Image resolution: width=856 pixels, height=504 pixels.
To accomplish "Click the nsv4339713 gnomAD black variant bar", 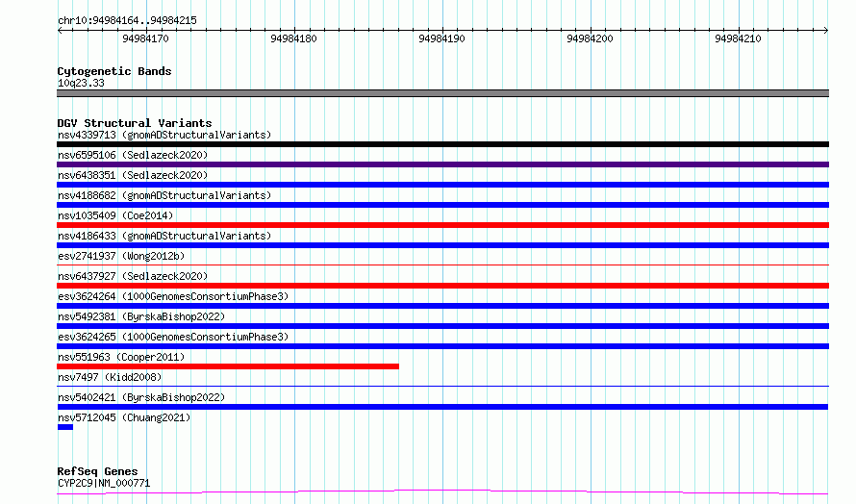I will [442, 144].
